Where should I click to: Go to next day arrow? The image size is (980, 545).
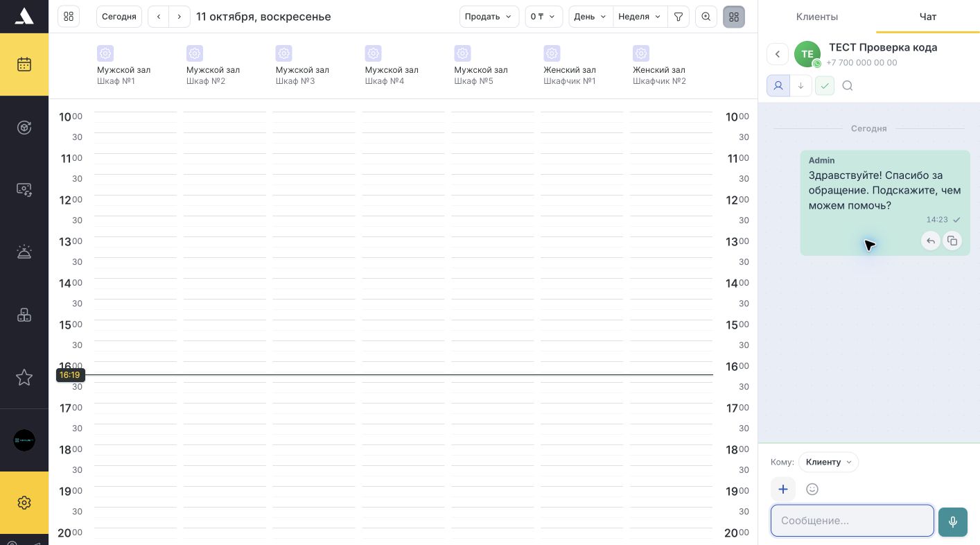180,17
